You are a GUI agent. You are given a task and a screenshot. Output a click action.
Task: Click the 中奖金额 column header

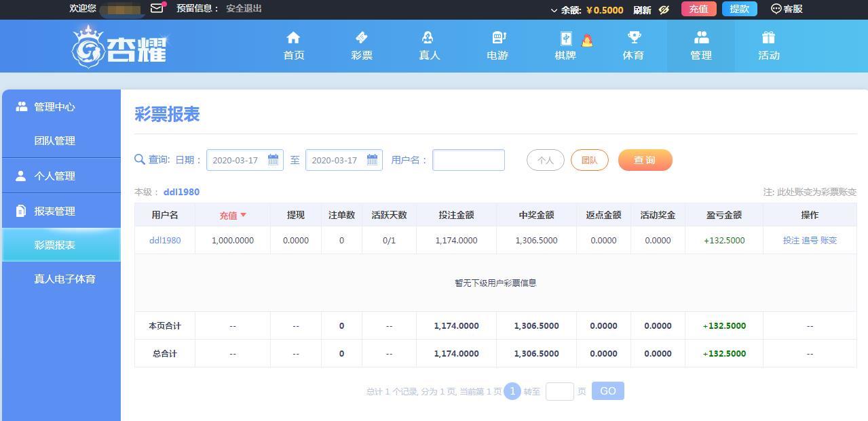tap(536, 215)
